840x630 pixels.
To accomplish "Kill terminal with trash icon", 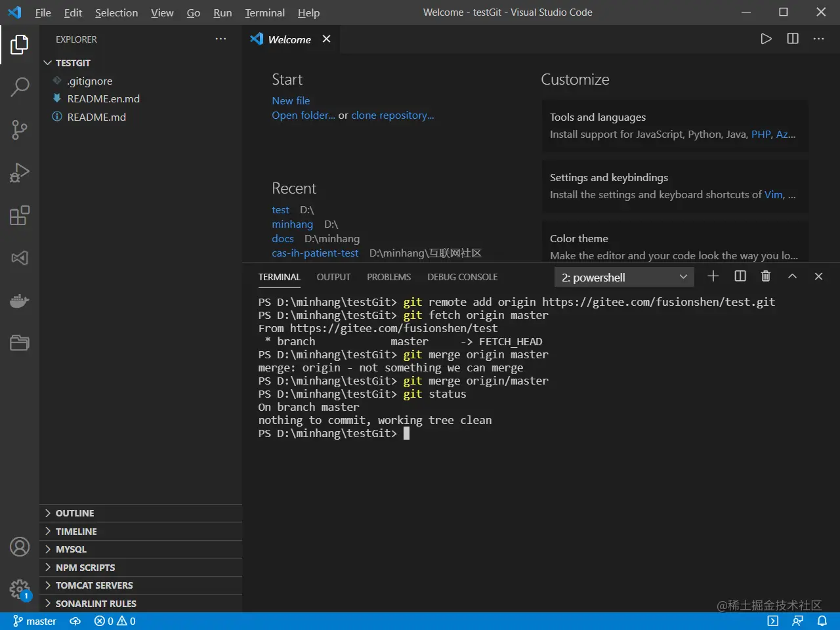I will click(x=766, y=276).
